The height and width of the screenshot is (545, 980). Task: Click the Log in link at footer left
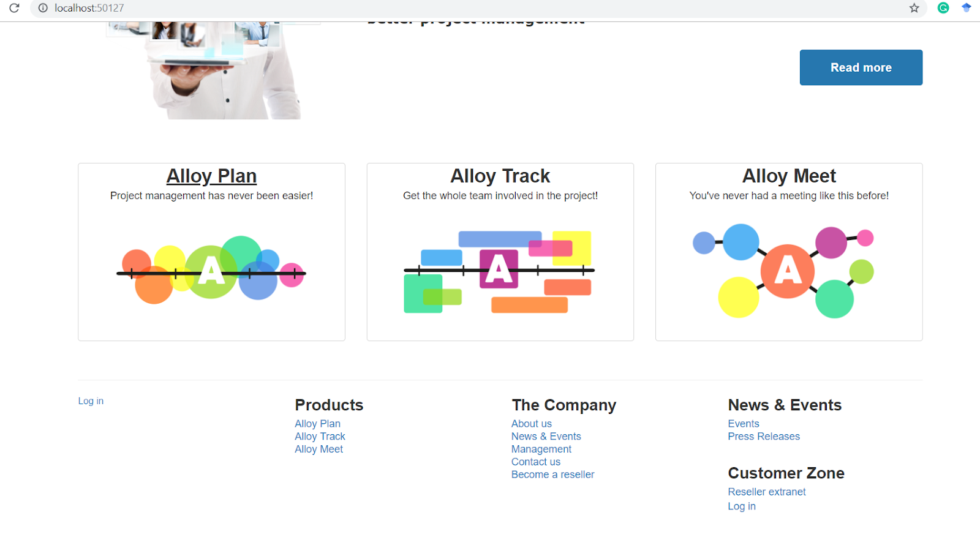[91, 401]
